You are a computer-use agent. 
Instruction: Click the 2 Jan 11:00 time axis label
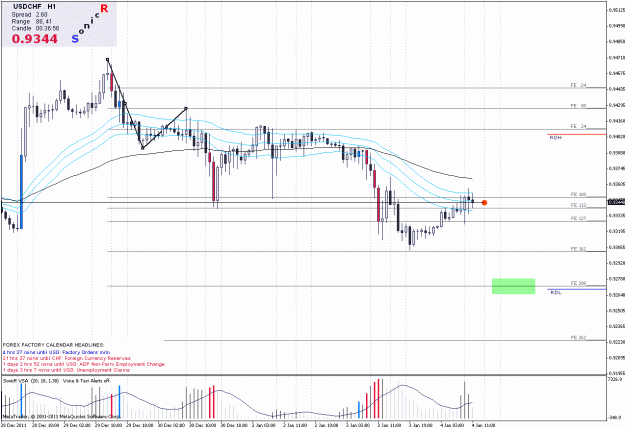[x=295, y=425]
